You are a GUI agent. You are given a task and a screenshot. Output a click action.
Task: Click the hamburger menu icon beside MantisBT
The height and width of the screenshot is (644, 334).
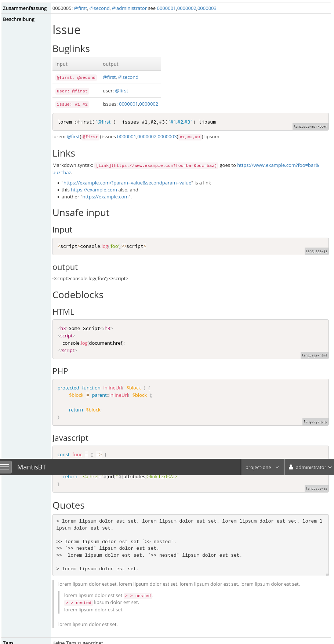tap(5, 467)
